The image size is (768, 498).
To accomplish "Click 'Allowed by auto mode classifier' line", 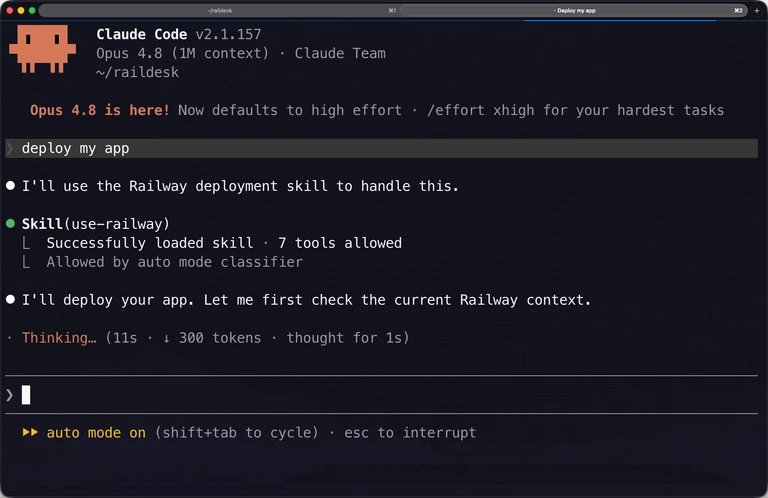I will pyautogui.click(x=174, y=262).
